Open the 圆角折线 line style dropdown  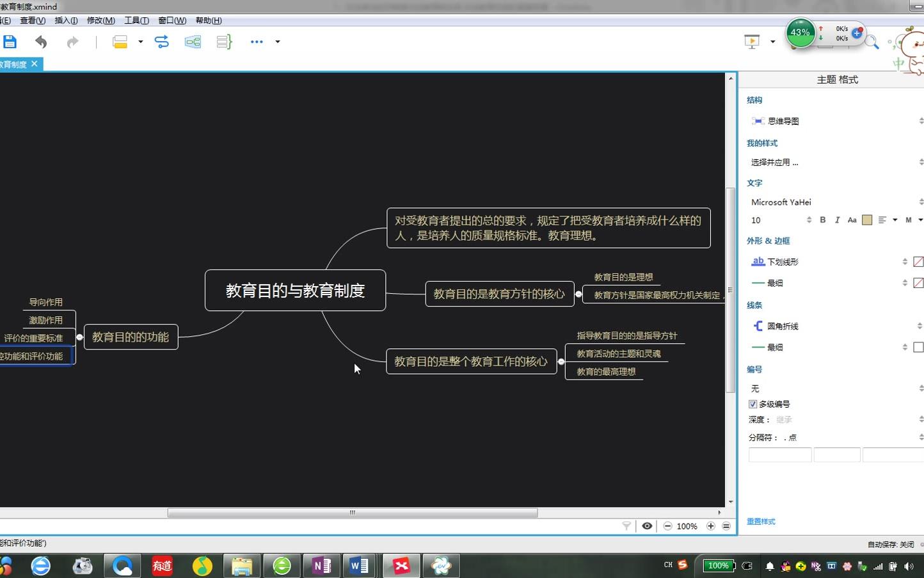coord(832,326)
